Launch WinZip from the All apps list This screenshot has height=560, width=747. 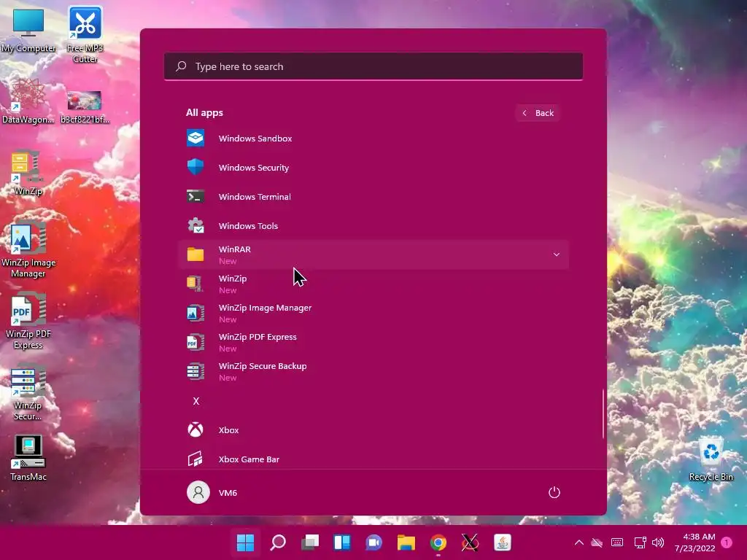pyautogui.click(x=373, y=284)
